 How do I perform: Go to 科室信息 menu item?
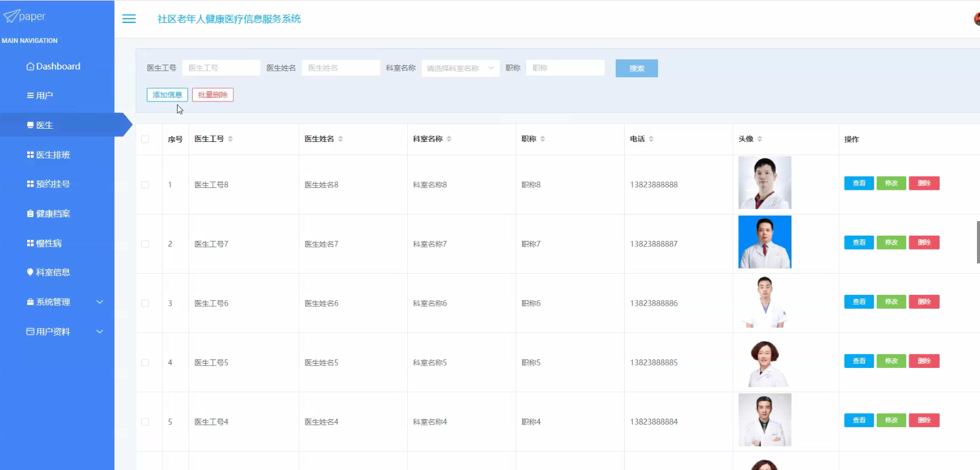click(x=57, y=272)
